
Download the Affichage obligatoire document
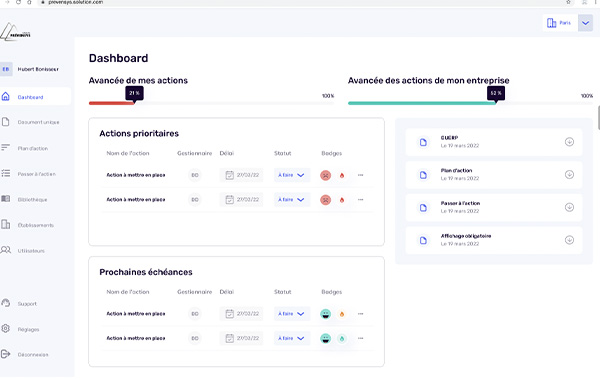click(569, 240)
